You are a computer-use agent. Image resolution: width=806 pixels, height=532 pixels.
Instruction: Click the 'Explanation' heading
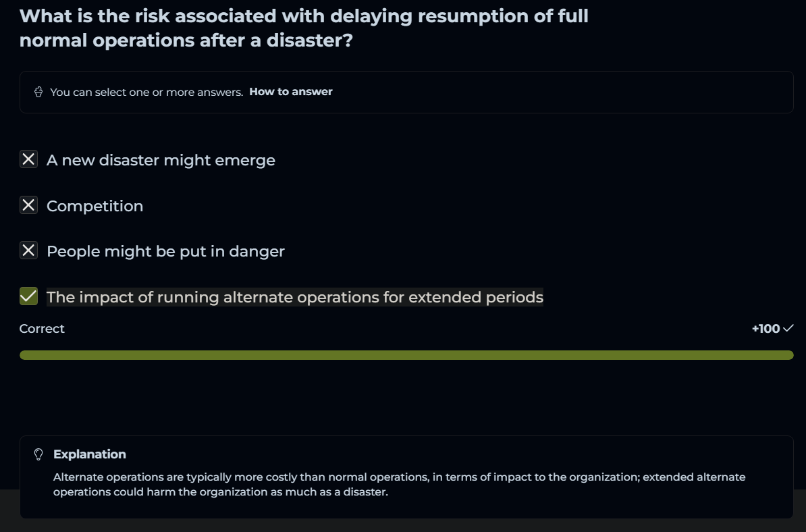coord(90,454)
